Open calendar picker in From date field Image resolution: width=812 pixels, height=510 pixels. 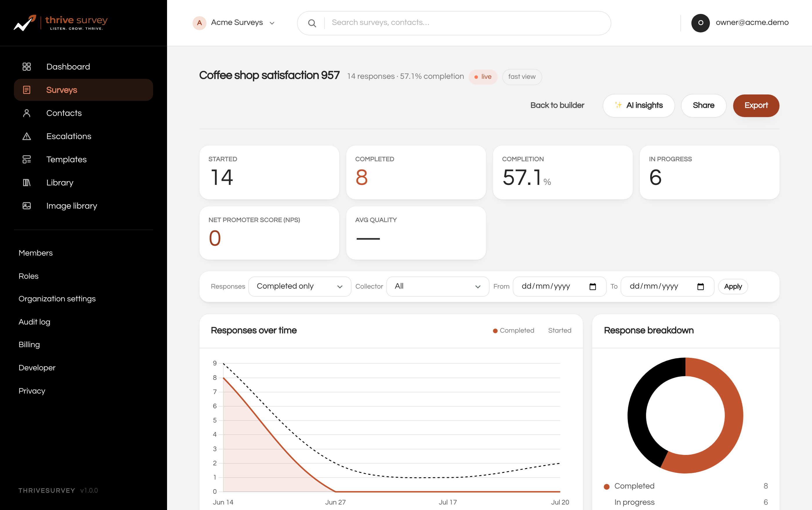pos(592,287)
